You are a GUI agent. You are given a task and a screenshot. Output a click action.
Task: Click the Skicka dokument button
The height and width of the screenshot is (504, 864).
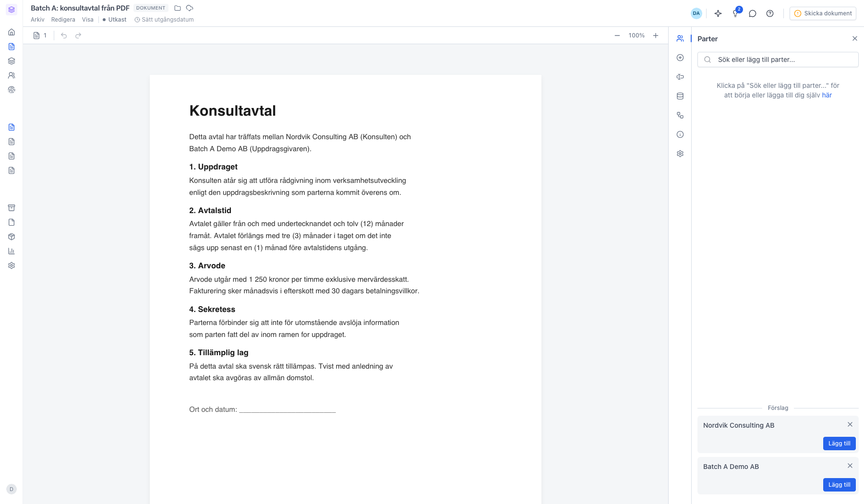pyautogui.click(x=823, y=13)
